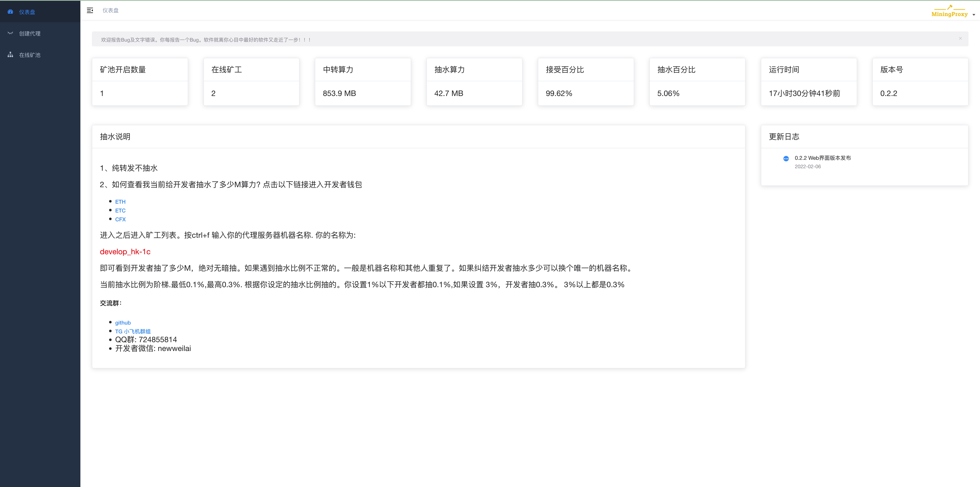Open the ETH developer wallet link

tap(120, 202)
